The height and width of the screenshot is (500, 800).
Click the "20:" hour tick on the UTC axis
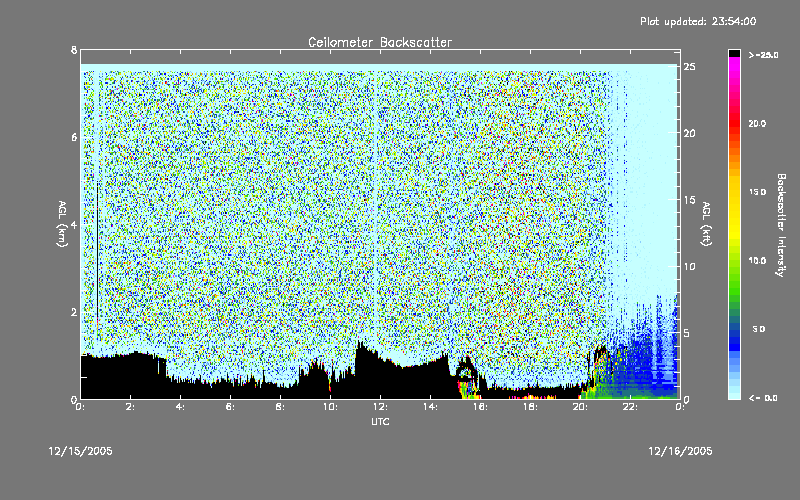580,407
